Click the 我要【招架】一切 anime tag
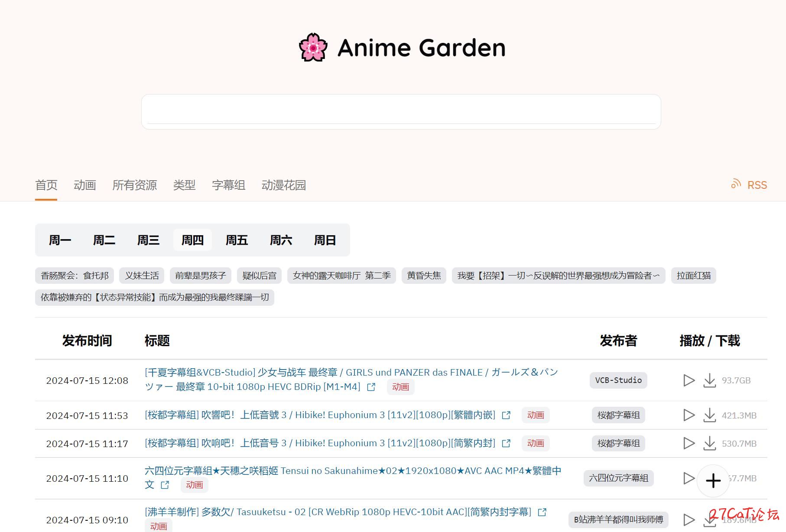This screenshot has height=532, width=786. point(559,276)
